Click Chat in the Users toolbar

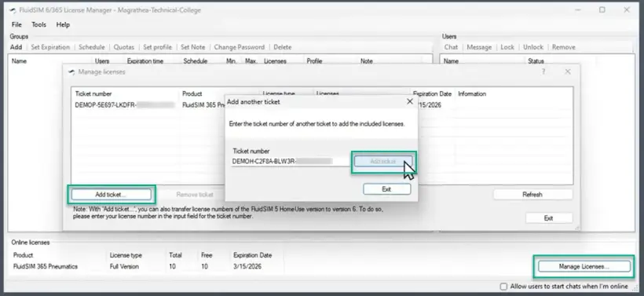451,47
